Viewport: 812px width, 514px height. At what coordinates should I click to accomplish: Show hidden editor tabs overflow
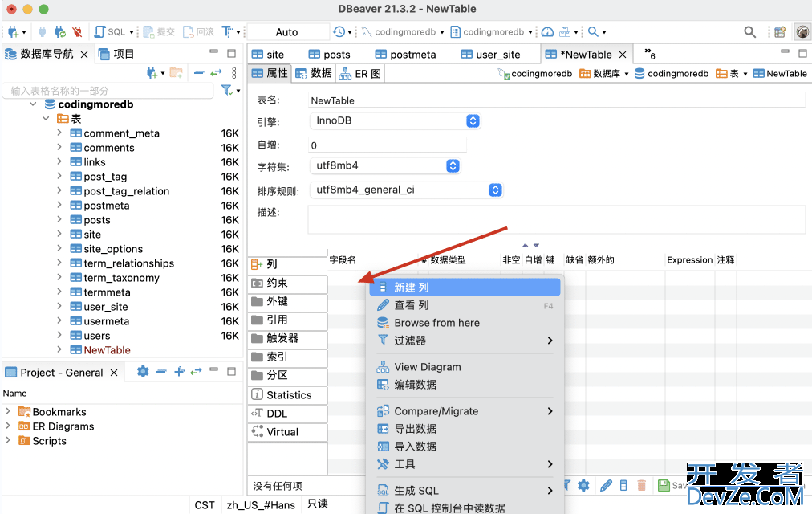[649, 53]
